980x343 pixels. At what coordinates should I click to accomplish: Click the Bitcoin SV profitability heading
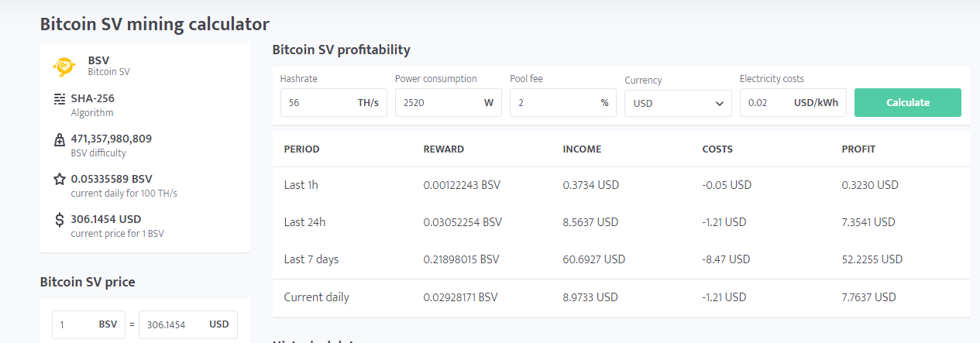click(x=342, y=50)
